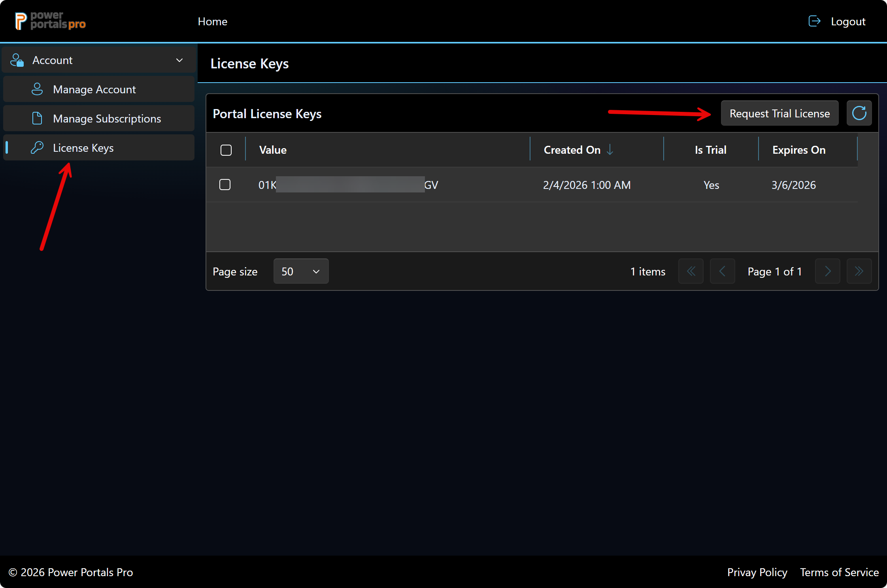Screen dimensions: 887x588
Task: Click the Account user-lock icon
Action: click(x=17, y=60)
